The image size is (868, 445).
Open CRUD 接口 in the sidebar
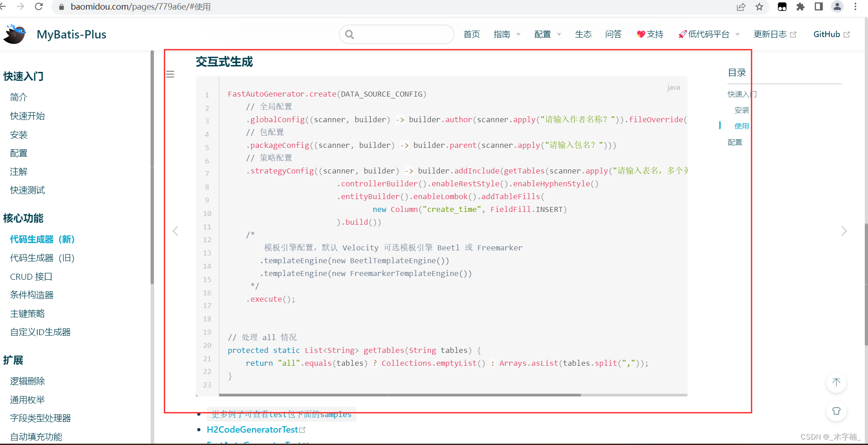[x=31, y=277]
